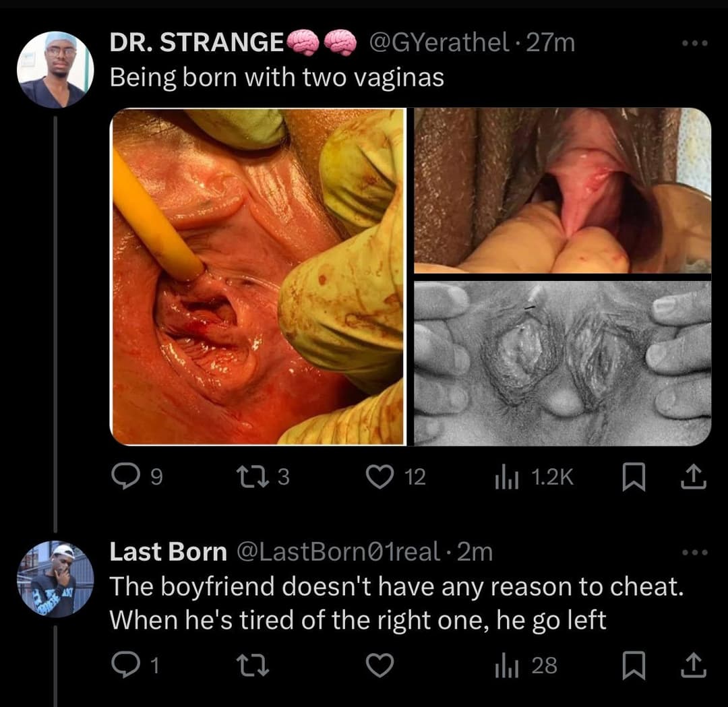Viewport: 728px width, 707px height.
Task: Like the DR. STRANGE post
Action: [x=396, y=477]
